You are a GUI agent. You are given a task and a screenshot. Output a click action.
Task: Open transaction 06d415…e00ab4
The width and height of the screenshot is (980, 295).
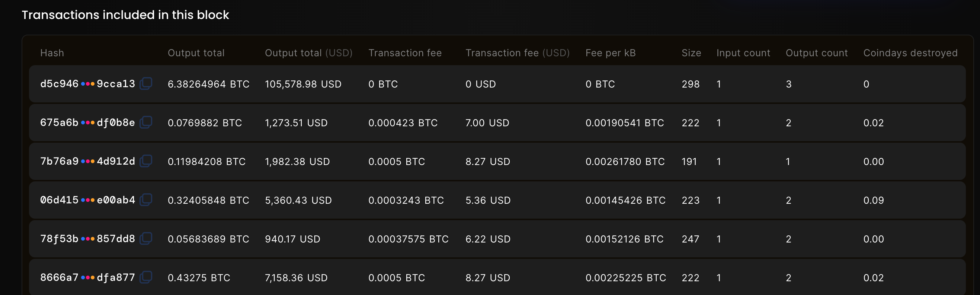click(87, 200)
